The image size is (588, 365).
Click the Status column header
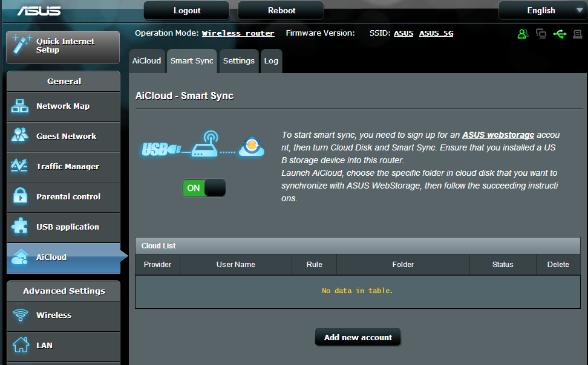point(503,265)
